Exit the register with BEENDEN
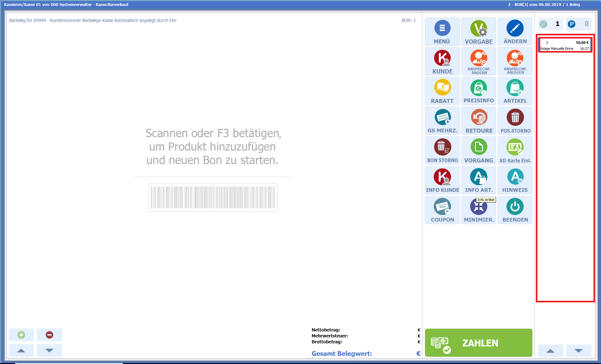This screenshot has width=601, height=364. [x=515, y=210]
